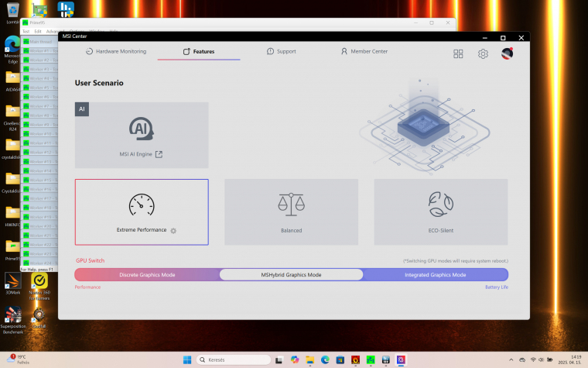Switch to Discrete Graphics Mode

pos(147,275)
